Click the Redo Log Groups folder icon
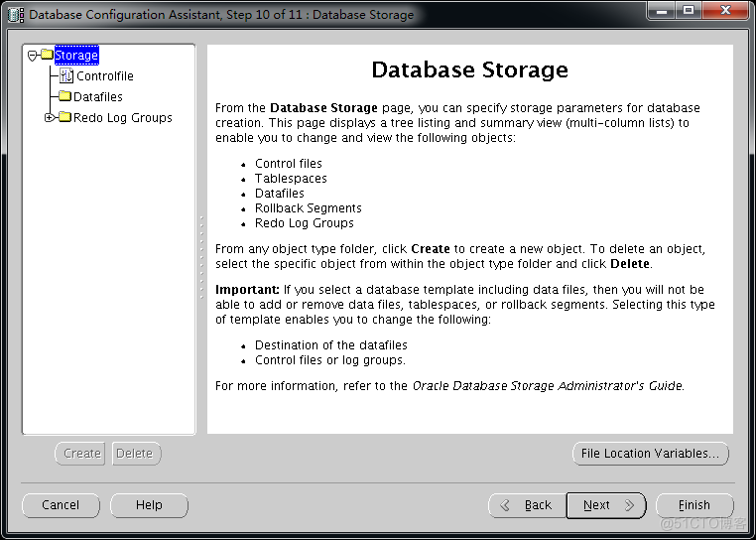 65,117
